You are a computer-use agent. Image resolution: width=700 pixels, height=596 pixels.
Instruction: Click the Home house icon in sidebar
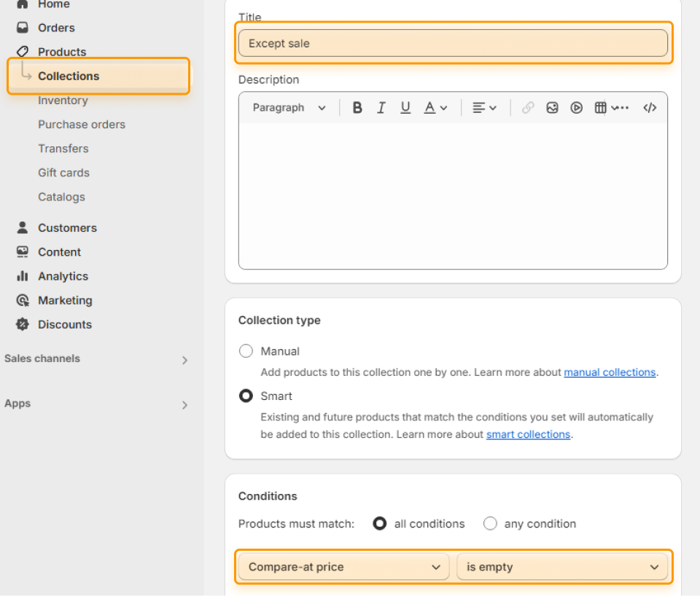[23, 4]
